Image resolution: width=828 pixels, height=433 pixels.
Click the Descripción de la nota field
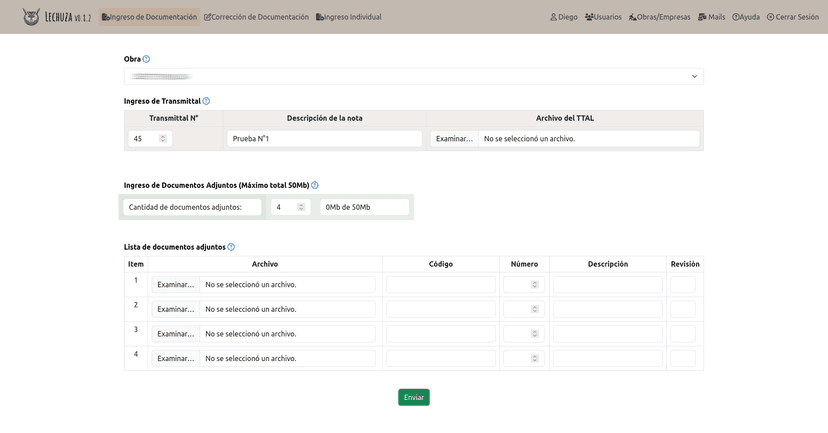click(x=324, y=139)
